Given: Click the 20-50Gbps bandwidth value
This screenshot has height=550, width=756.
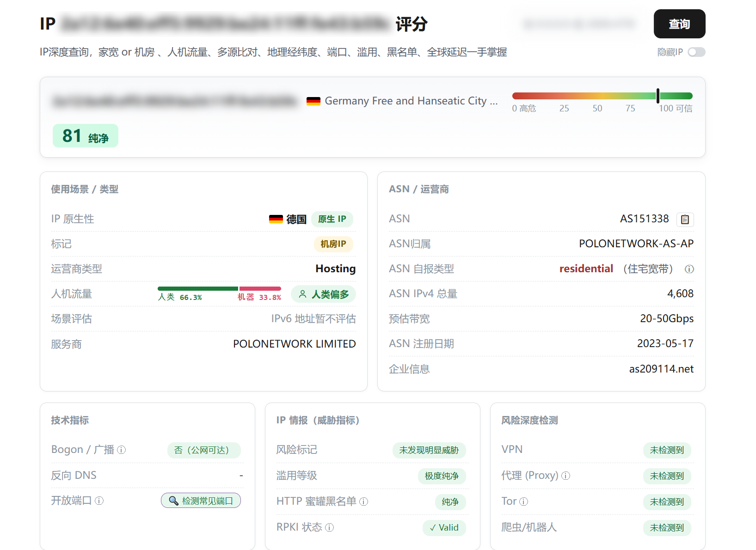Looking at the screenshot, I should point(667,318).
